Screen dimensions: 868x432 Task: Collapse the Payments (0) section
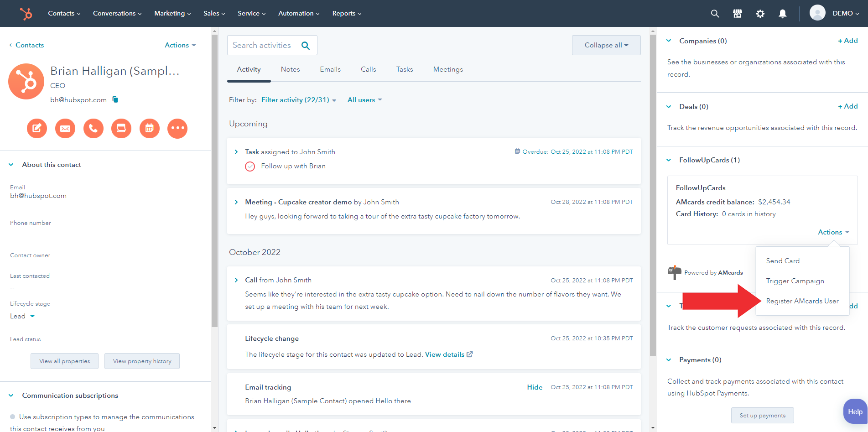669,360
